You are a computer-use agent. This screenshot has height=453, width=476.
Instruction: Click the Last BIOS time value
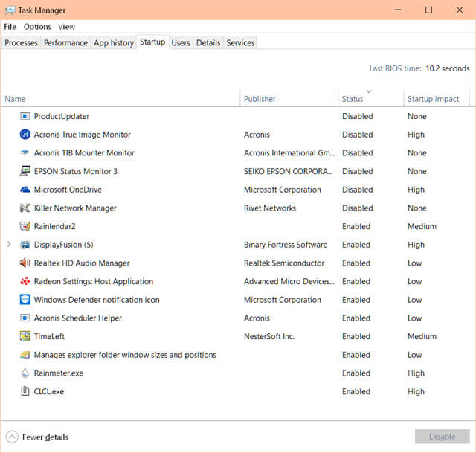coord(448,68)
